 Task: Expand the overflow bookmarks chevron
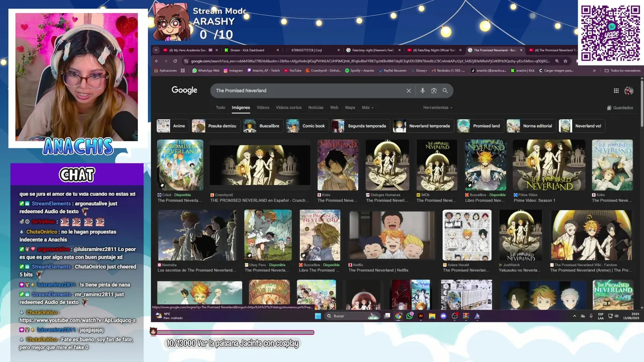[594, 70]
